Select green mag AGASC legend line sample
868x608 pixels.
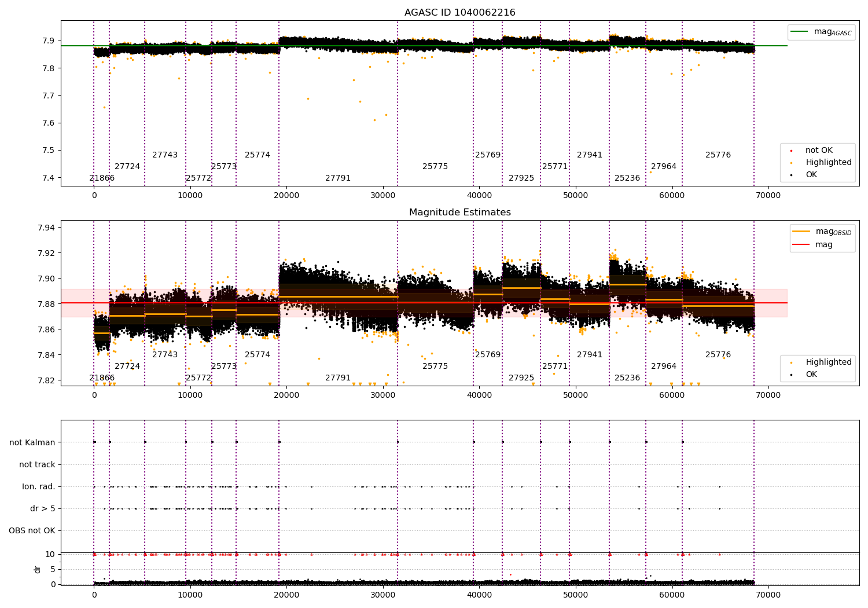[799, 31]
